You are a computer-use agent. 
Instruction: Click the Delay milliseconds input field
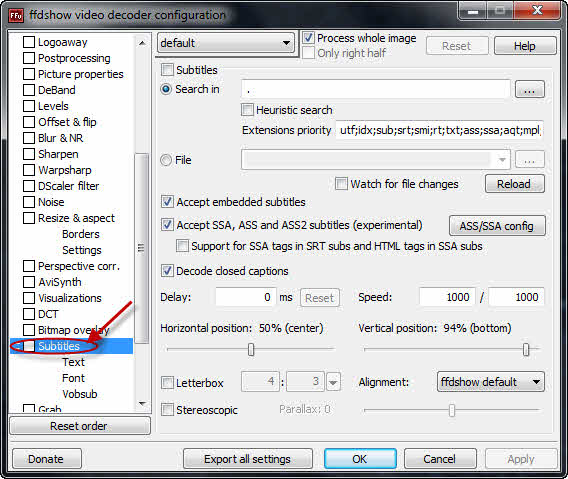(246, 297)
